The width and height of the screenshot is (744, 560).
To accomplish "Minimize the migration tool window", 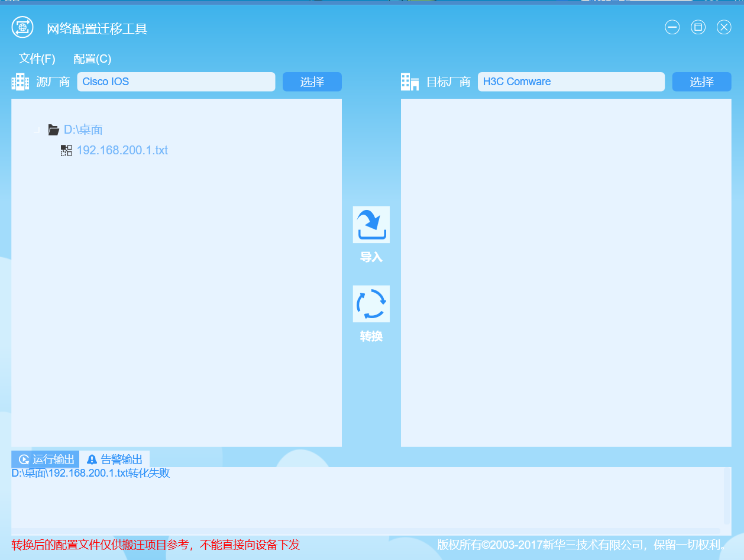I will click(x=672, y=27).
